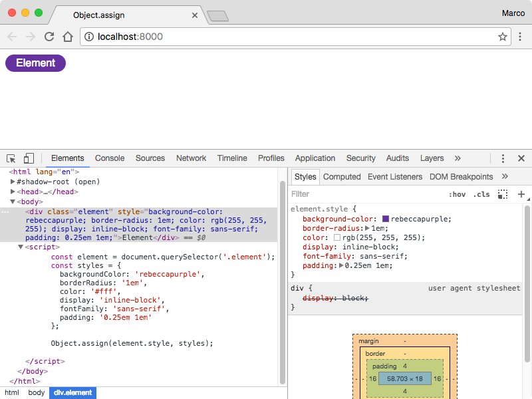Click the elements tree vertical scrollbar
Screen dimensions: 532x399
pyautogui.click(x=282, y=282)
